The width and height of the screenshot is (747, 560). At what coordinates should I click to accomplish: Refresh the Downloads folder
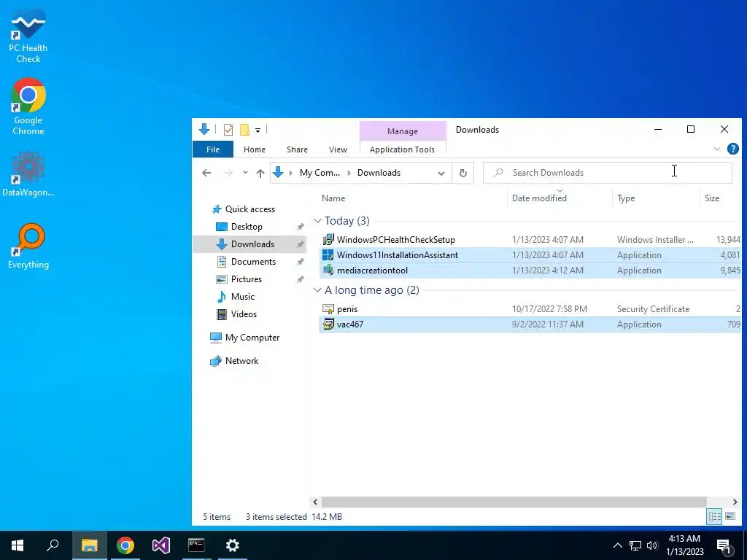point(462,174)
